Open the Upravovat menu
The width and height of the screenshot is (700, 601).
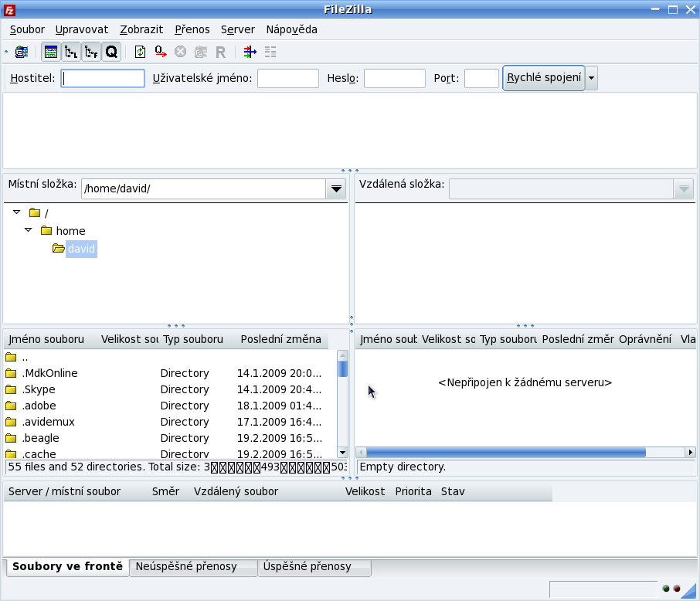point(82,29)
